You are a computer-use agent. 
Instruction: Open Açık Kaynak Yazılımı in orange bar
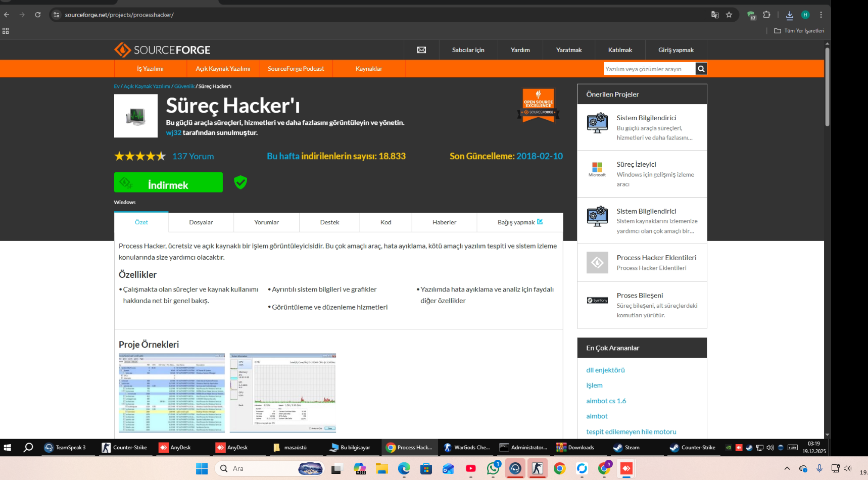pos(223,69)
